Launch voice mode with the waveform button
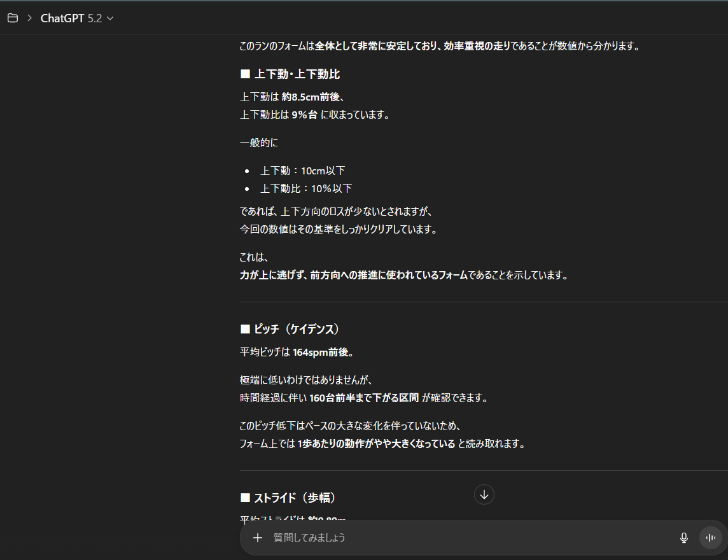Screen dimensions: 728x560 (x=710, y=538)
